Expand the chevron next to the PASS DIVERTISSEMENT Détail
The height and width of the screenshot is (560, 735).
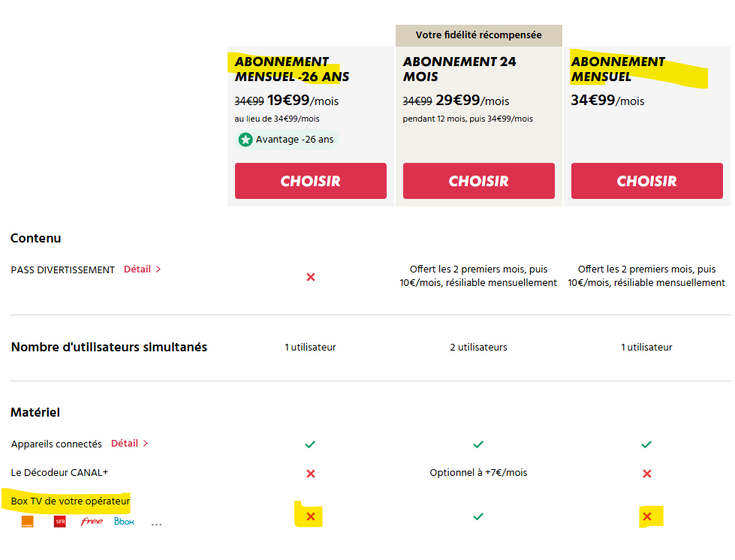coord(158,269)
